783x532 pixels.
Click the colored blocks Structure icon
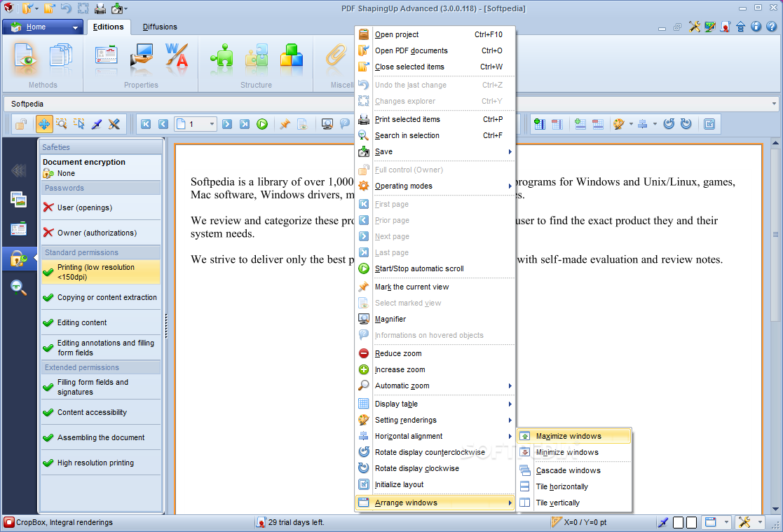[292, 57]
